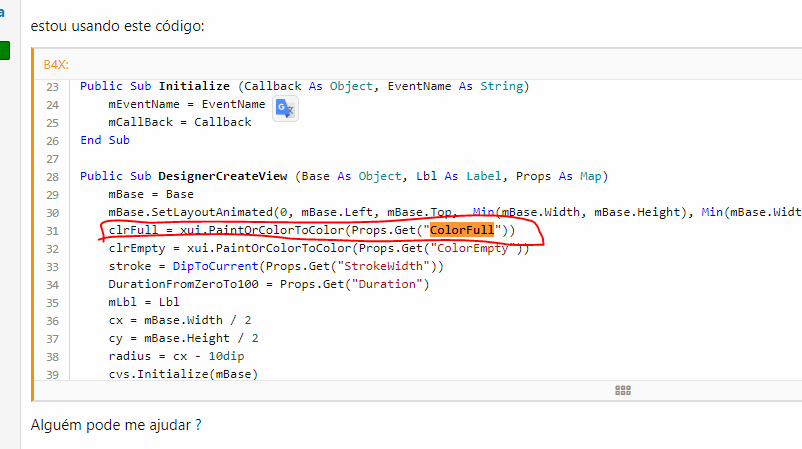Click the text 'Alguém pode me ajudar ?'

point(116,425)
